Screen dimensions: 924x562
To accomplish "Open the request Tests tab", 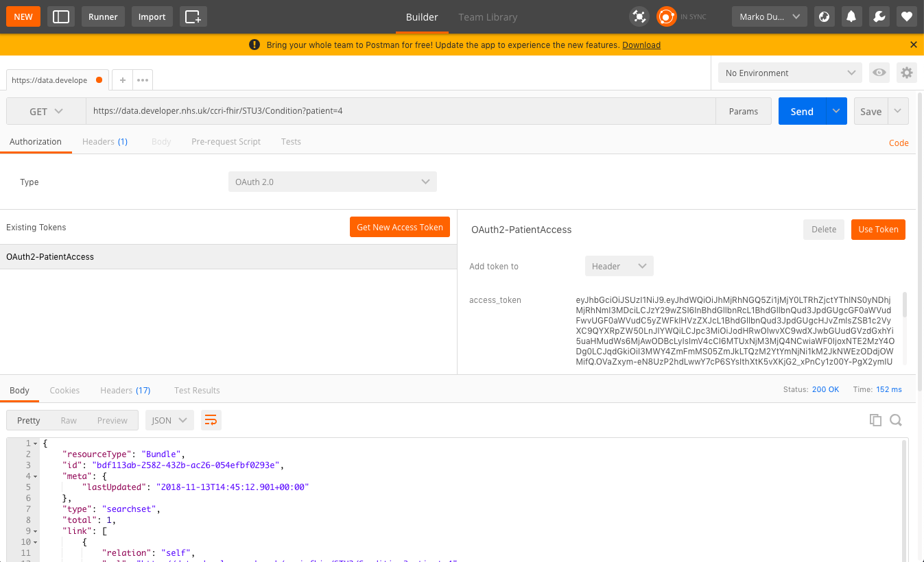I will click(291, 142).
